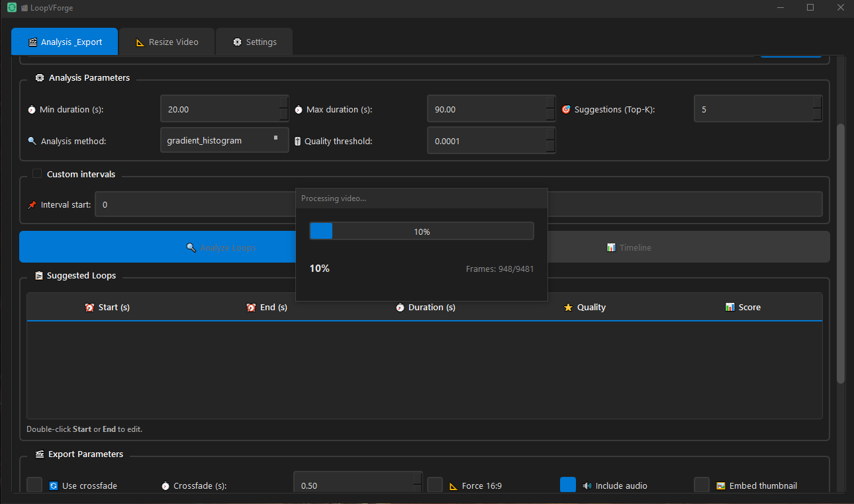Increase the Min duration spinner value
The image size is (854, 504).
[283, 103]
